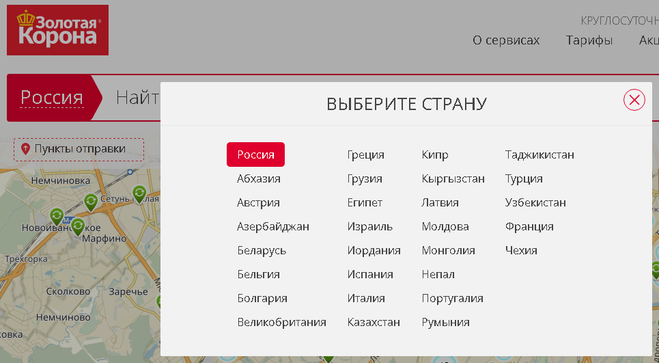The image size is (659, 363).
Task: Click the Пункты отправки filter button
Action: [x=79, y=149]
